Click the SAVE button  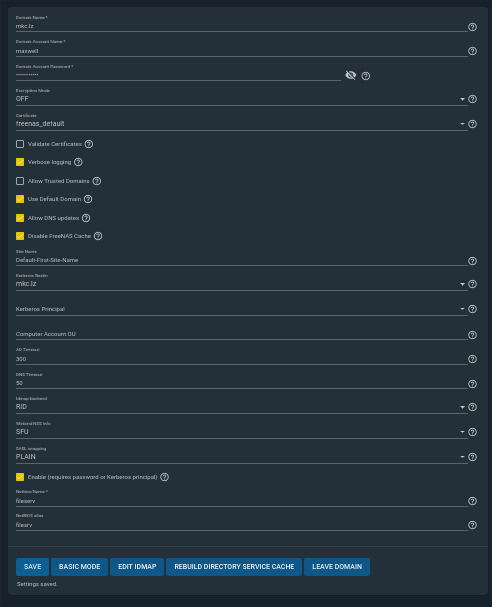(33, 567)
